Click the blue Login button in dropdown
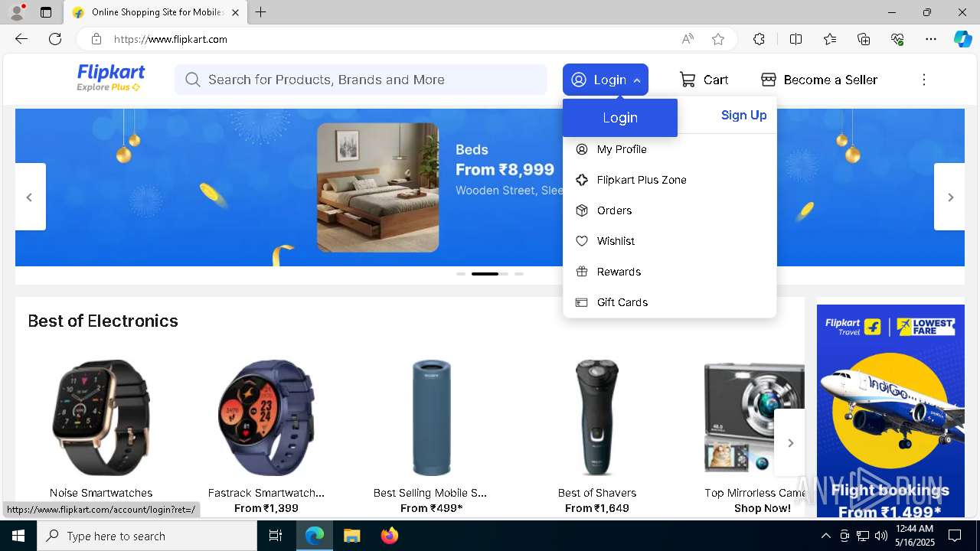Screen dimensions: 980x551 coord(620,118)
